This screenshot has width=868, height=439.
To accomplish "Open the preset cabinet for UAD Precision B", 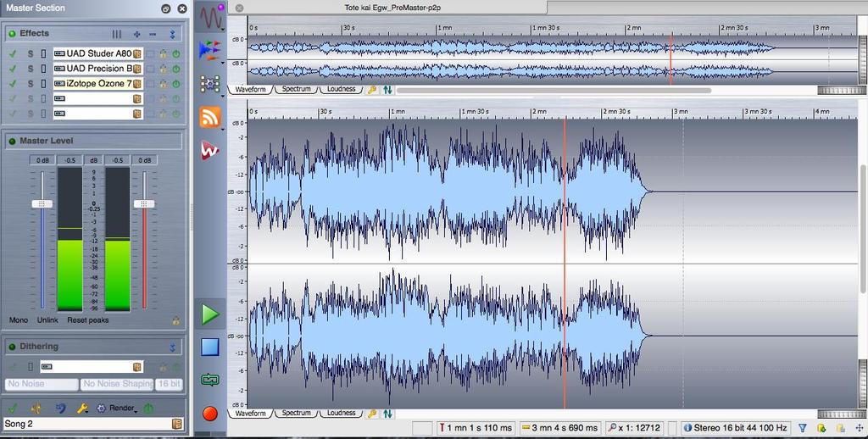I will (x=136, y=69).
